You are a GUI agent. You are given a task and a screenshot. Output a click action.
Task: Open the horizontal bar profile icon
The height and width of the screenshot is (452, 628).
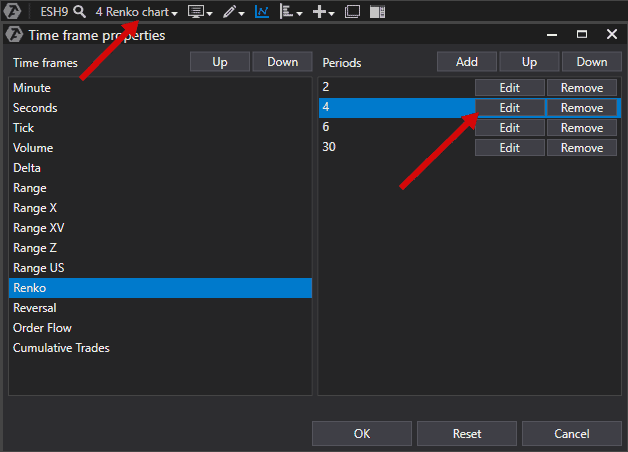coord(291,12)
